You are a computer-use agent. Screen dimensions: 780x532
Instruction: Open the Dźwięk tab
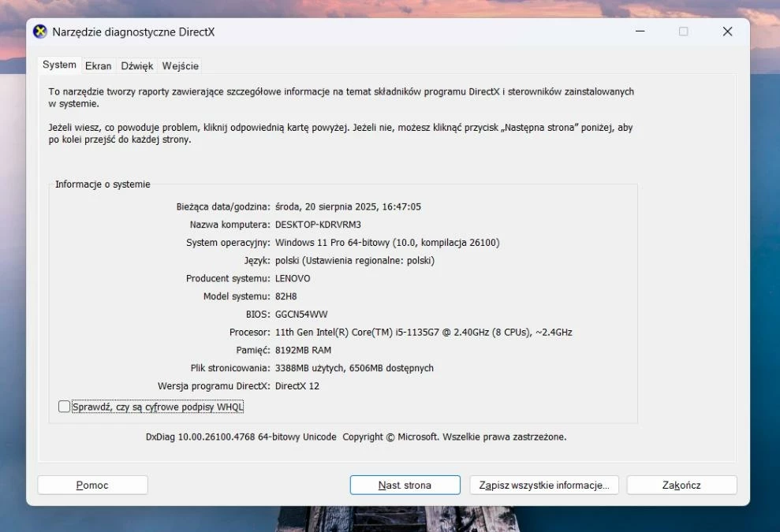click(x=136, y=65)
